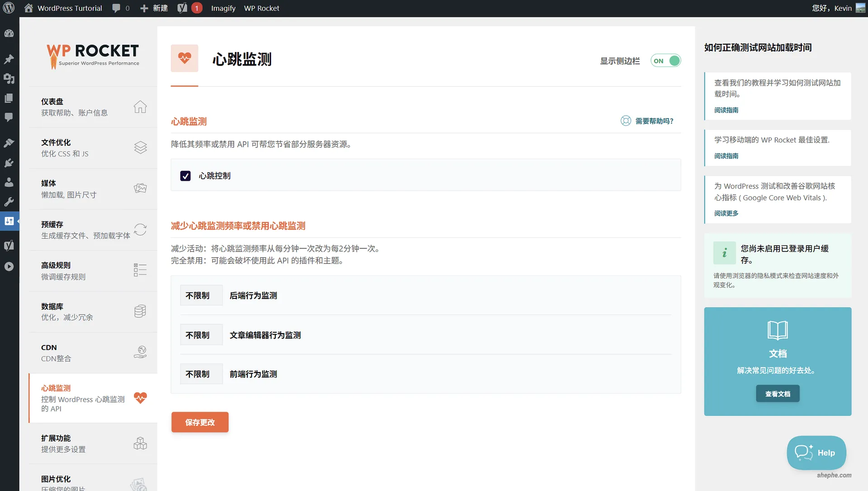Image resolution: width=868 pixels, height=491 pixels.
Task: Click the 保存更改 button
Action: tap(199, 422)
